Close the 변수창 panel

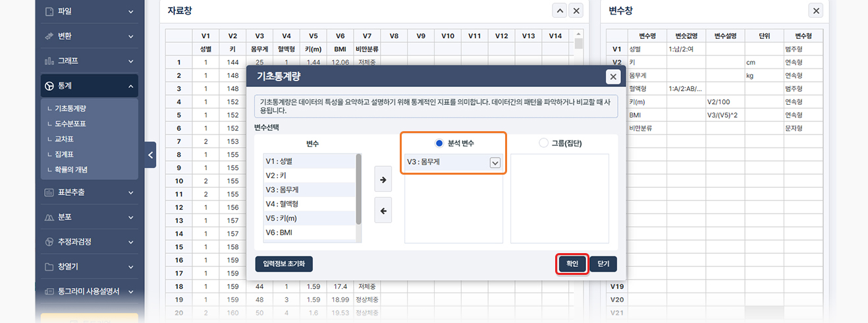(x=816, y=11)
